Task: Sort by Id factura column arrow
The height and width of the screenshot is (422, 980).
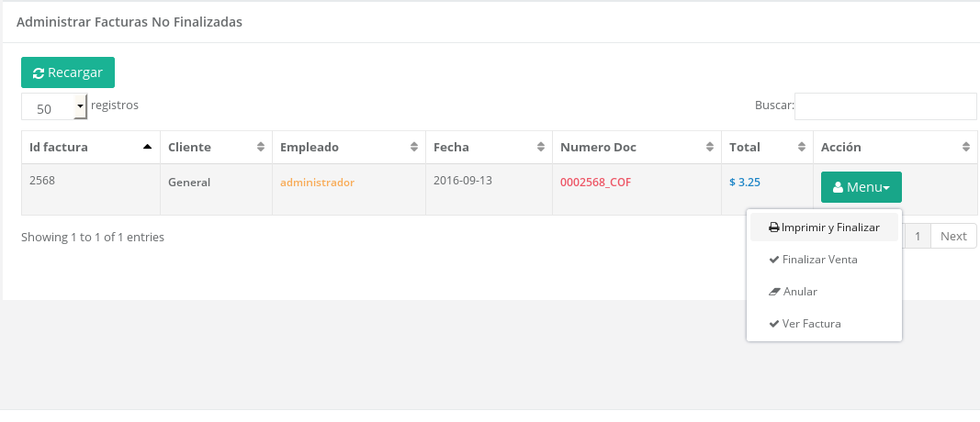Action: (x=147, y=147)
